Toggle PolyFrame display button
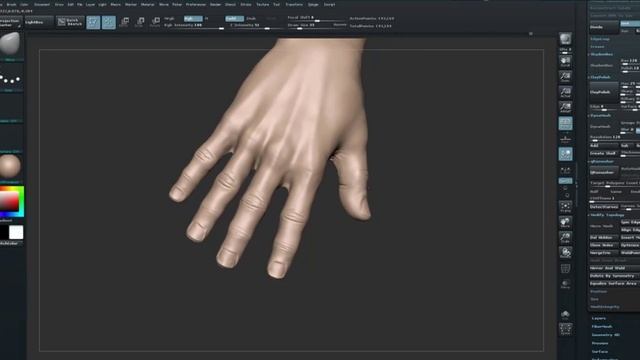The height and width of the screenshot is (360, 640). pos(565,269)
